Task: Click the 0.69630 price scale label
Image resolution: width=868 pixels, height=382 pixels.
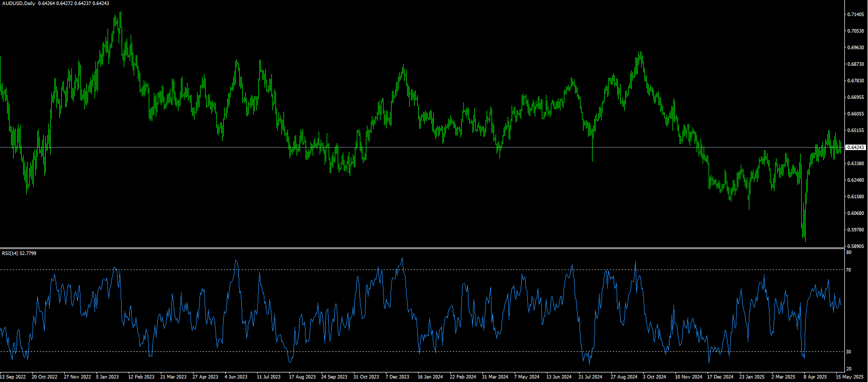Action: (x=856, y=48)
